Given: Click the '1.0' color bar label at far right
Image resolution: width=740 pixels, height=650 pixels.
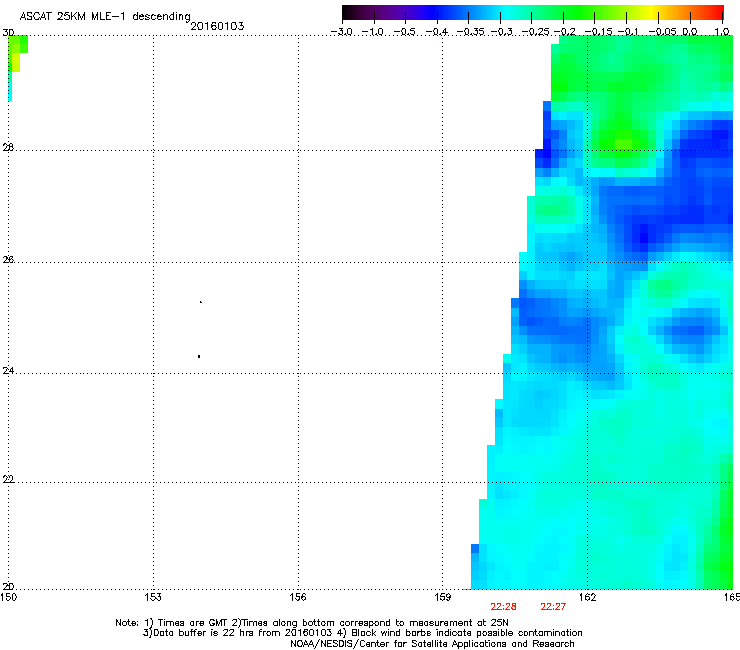Looking at the screenshot, I should [722, 32].
